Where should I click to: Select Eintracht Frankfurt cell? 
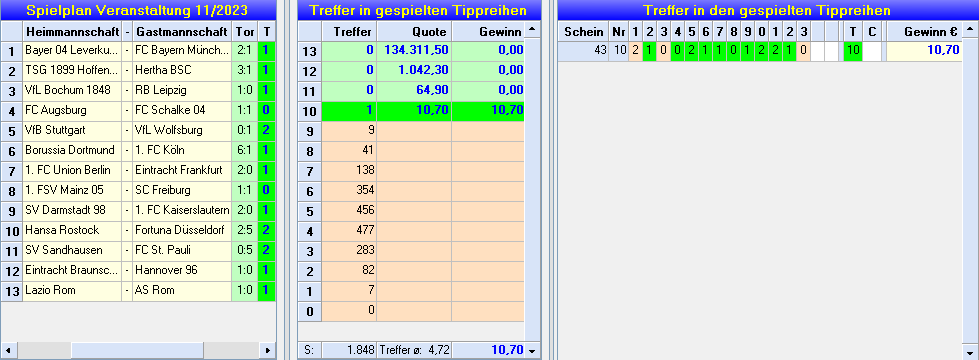182,170
